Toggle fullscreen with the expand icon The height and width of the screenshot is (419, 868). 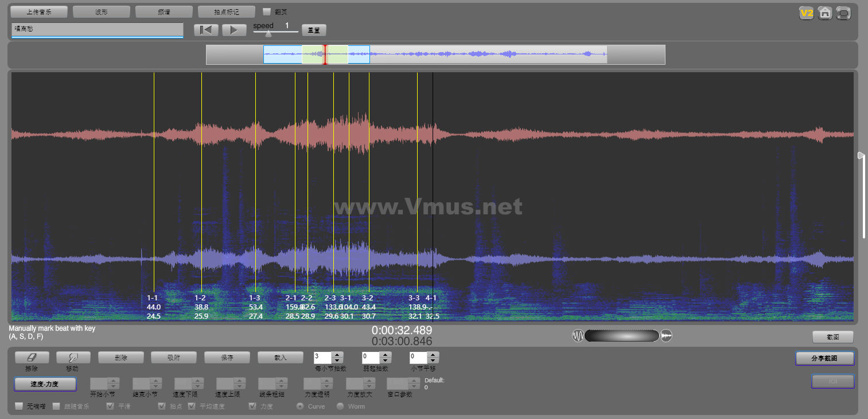coord(843,13)
